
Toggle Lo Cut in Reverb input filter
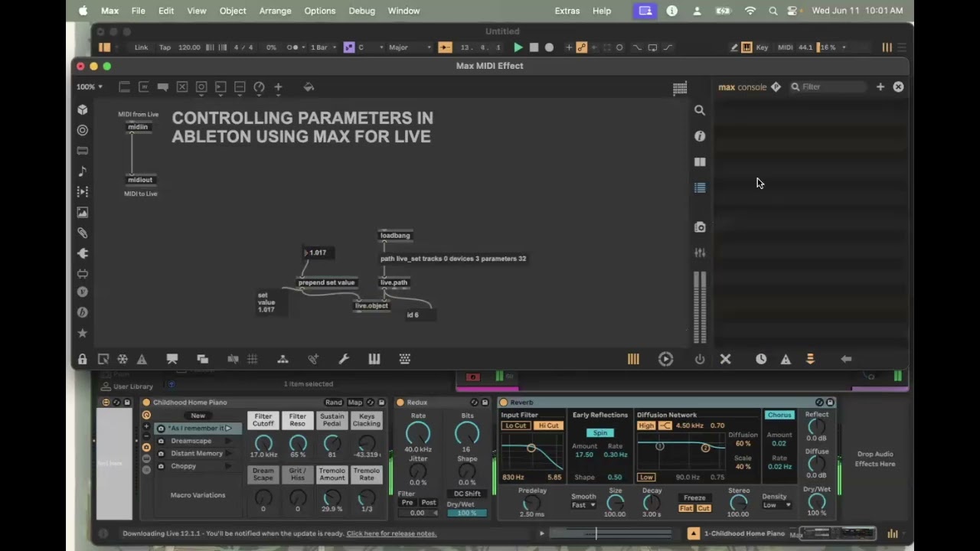point(516,425)
